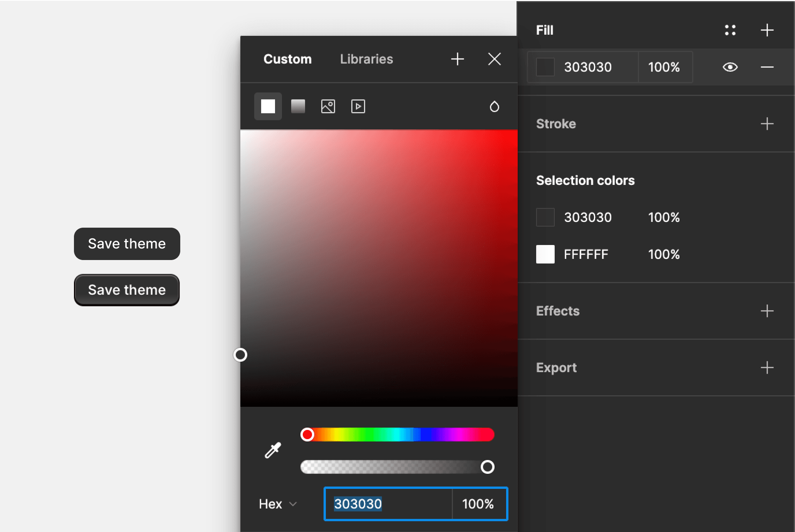Image resolution: width=795 pixels, height=532 pixels.
Task: Select the Custom tab
Action: click(287, 59)
